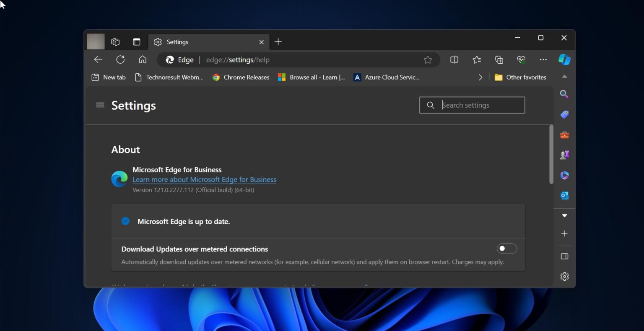Click inside the Search settings field
Screen dimensions: 644x331
[472, 105]
